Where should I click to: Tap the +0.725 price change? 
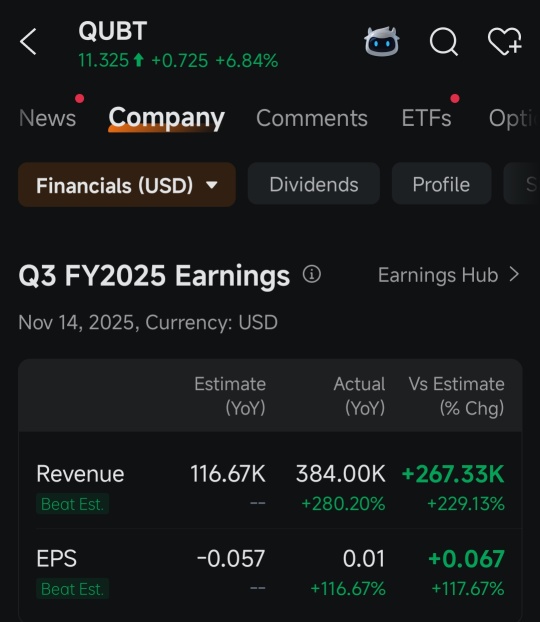[x=179, y=61]
